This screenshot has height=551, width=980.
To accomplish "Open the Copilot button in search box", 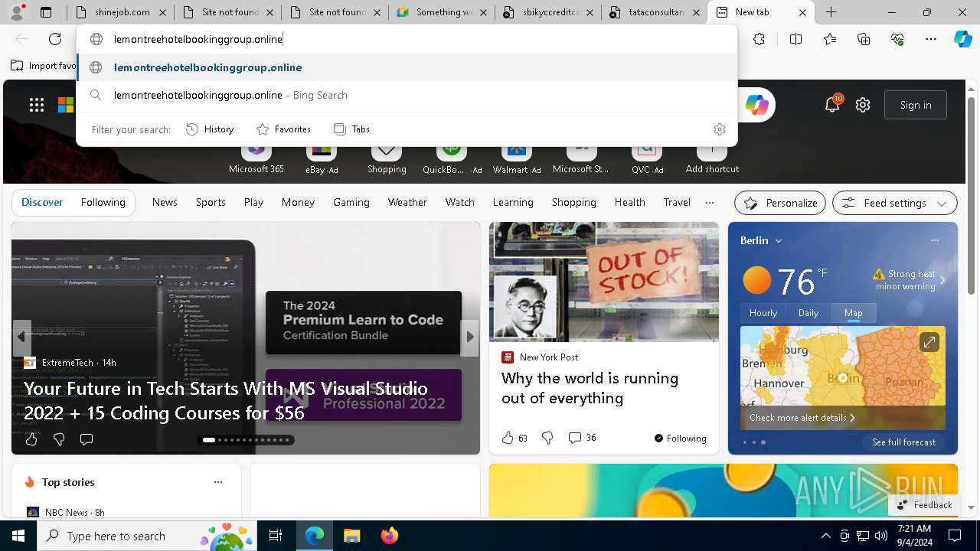I will coord(757,105).
